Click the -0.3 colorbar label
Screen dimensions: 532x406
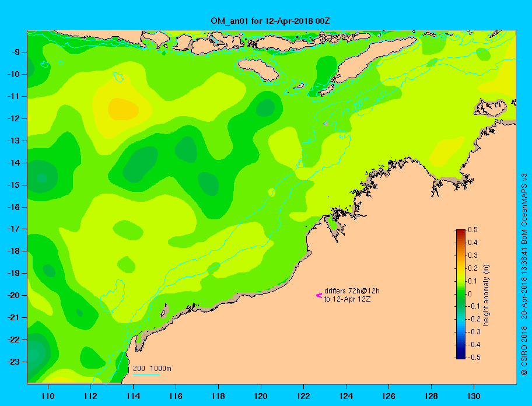tap(474, 332)
